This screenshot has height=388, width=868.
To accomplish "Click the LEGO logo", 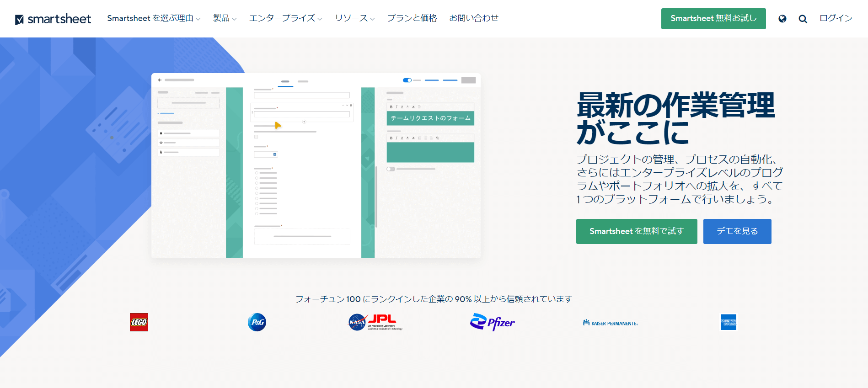I will pyautogui.click(x=139, y=322).
